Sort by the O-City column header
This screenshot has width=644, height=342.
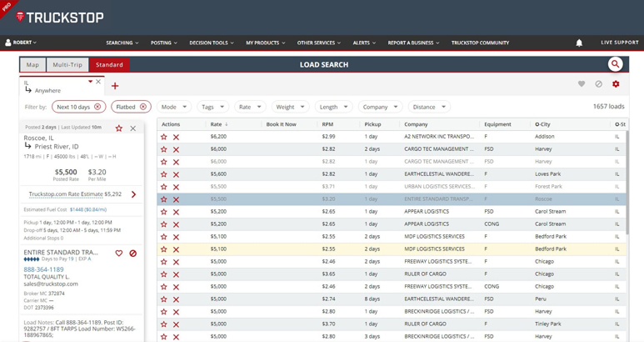pyautogui.click(x=542, y=124)
